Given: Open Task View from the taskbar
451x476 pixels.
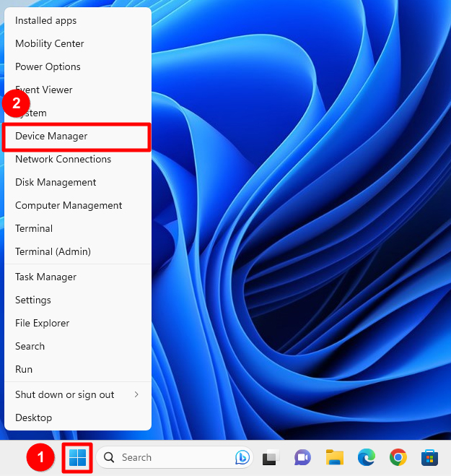Looking at the screenshot, I should (271, 457).
